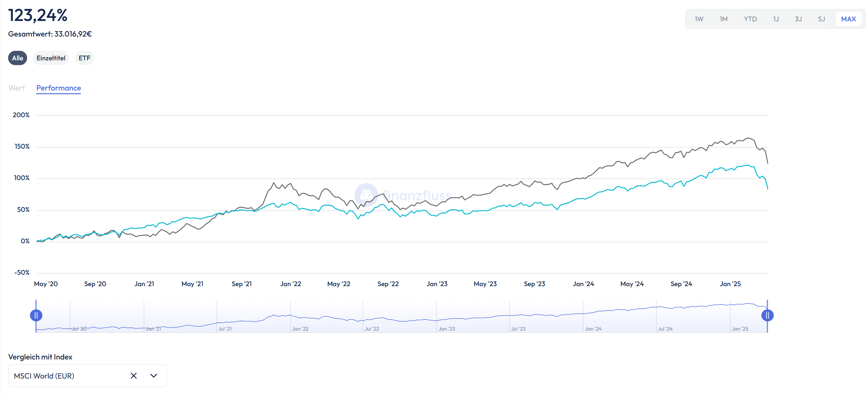Click the Jul '21 navigator marker
The width and height of the screenshot is (868, 396).
225,328
